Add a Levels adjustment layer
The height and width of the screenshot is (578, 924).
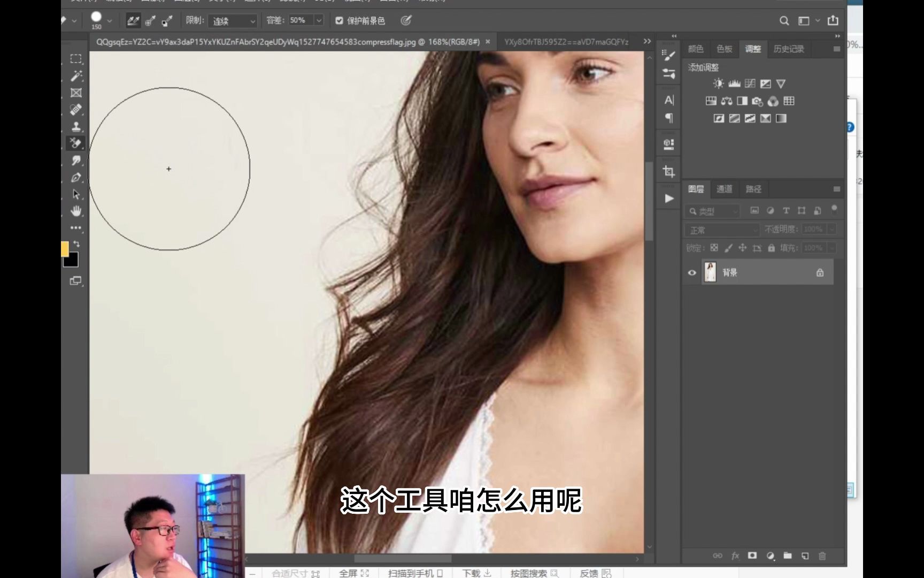click(735, 83)
